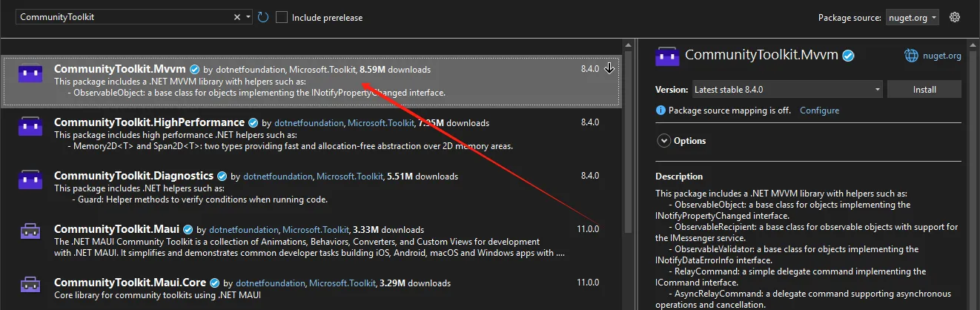This screenshot has height=310, width=980.
Task: Click inside the CommunityToolkit search field
Action: pyautogui.click(x=122, y=17)
